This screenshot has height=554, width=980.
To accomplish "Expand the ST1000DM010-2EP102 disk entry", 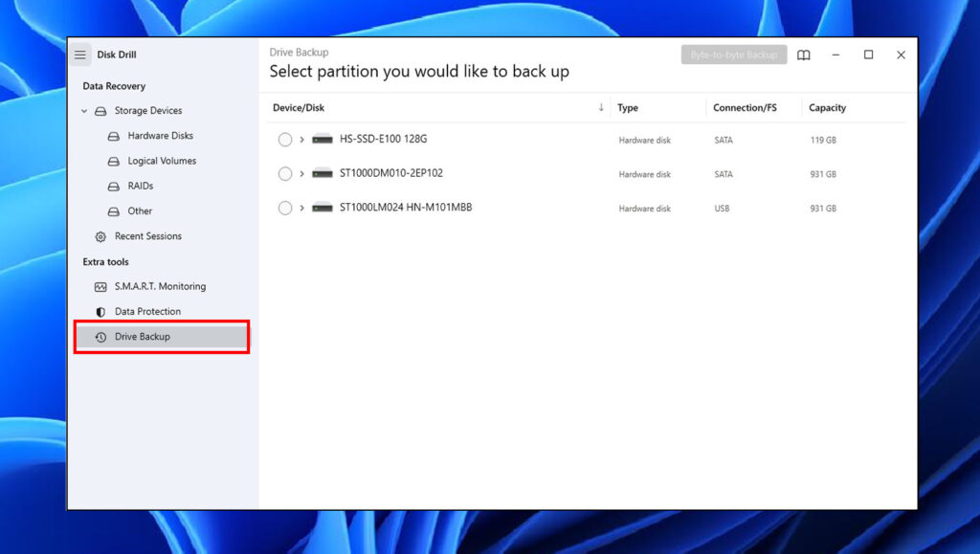I will click(301, 173).
